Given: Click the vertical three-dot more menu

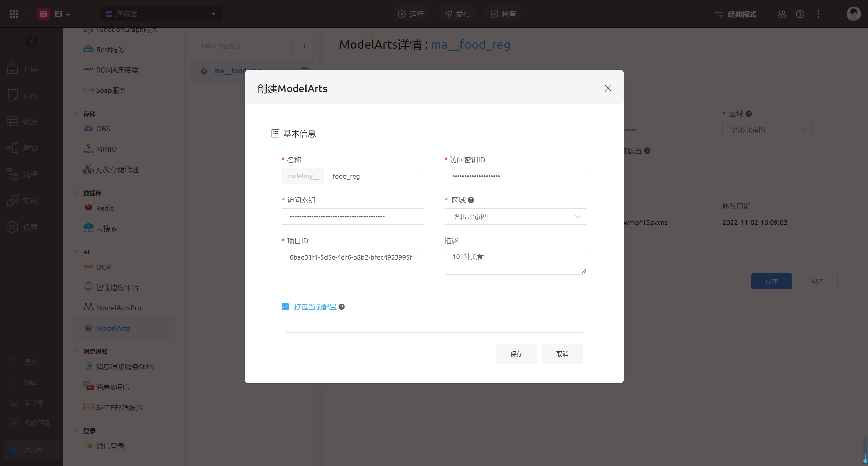Looking at the screenshot, I should coord(818,14).
